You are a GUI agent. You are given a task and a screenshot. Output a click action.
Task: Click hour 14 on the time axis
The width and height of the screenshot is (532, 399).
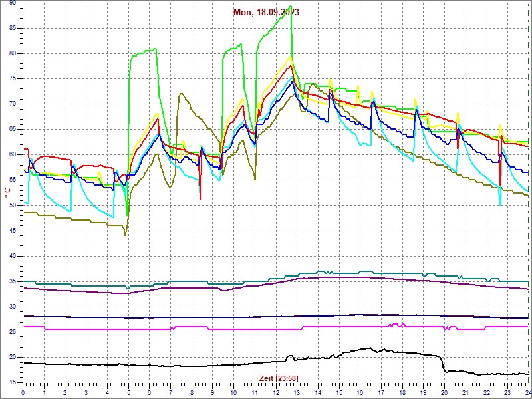[318, 392]
